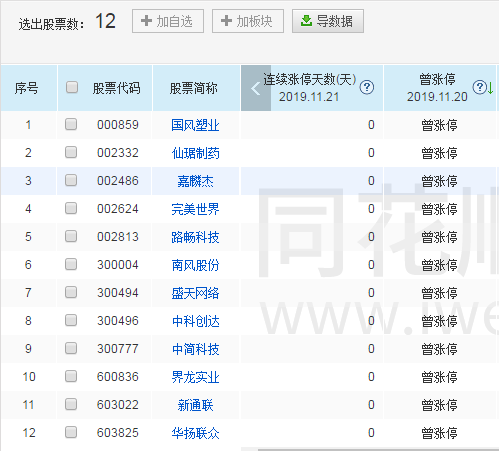The height and width of the screenshot is (451, 499).
Task: Click 曾涨停 cell in 华扬联众 row
Action: (x=439, y=433)
